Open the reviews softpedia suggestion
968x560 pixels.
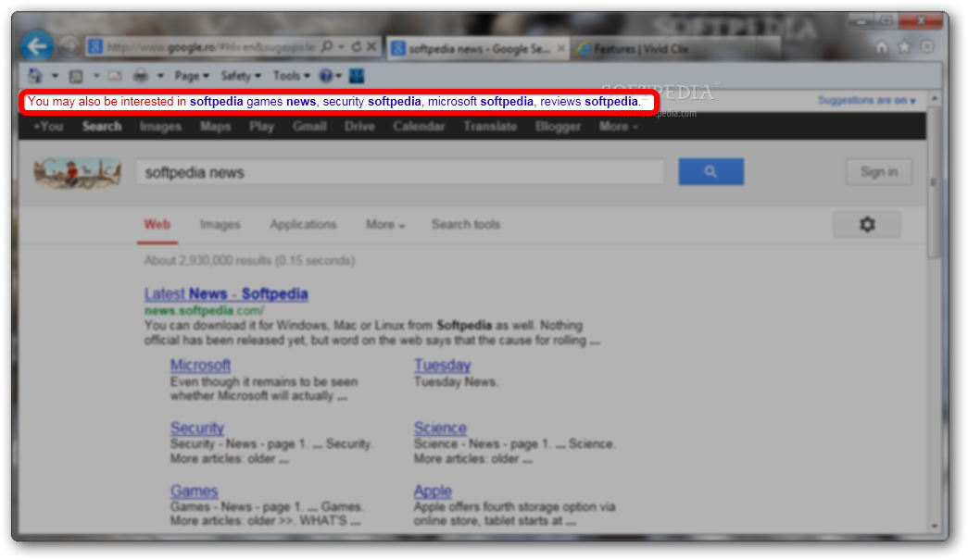(589, 101)
